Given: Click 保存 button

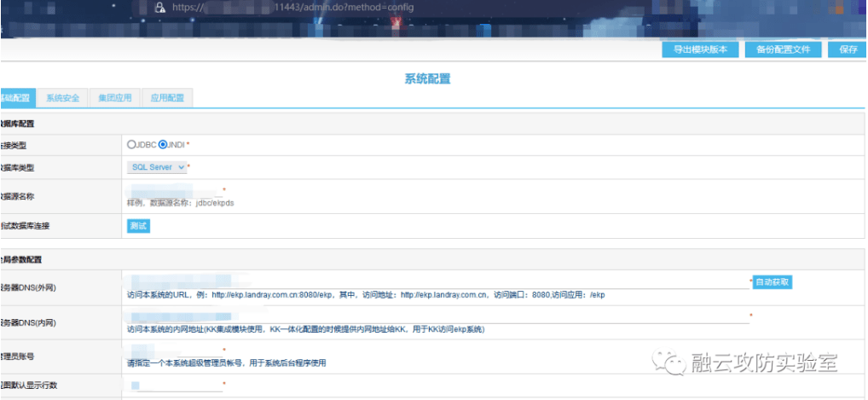Looking at the screenshot, I should (848, 49).
